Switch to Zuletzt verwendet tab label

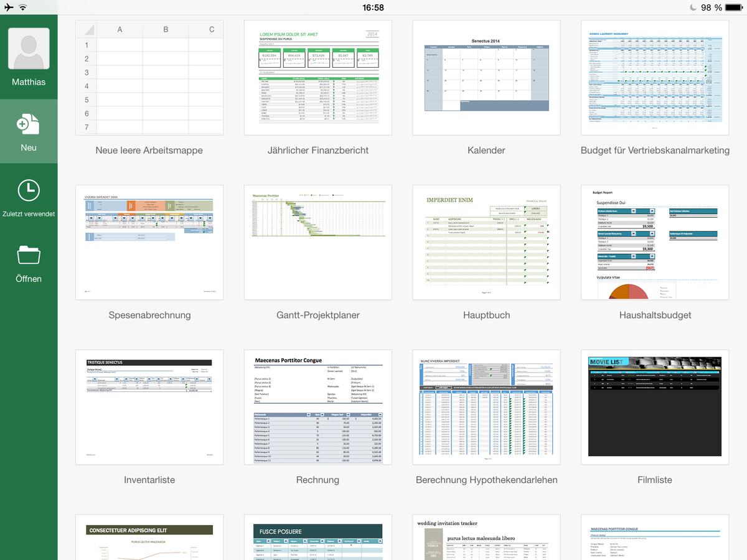pyautogui.click(x=29, y=214)
